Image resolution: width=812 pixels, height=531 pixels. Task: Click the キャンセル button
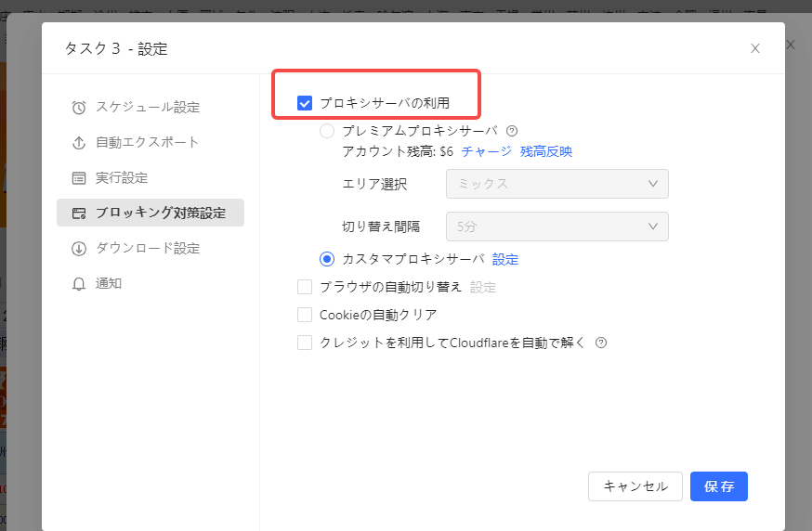pos(635,486)
